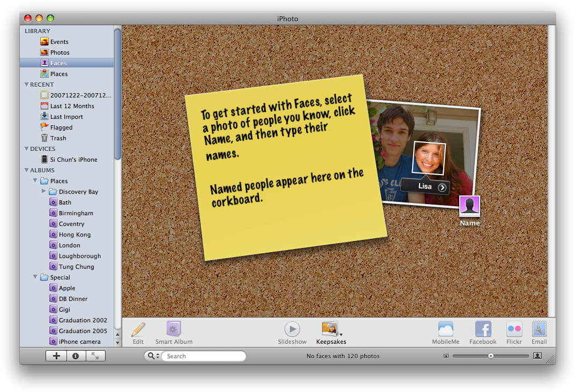Image resolution: width=575 pixels, height=392 pixels.
Task: Open the 20071222-200712 recent event
Action: tap(67, 95)
